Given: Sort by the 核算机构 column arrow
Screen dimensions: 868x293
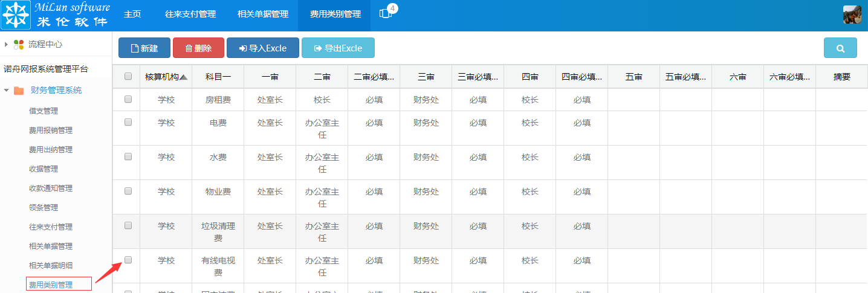Looking at the screenshot, I should tap(184, 77).
